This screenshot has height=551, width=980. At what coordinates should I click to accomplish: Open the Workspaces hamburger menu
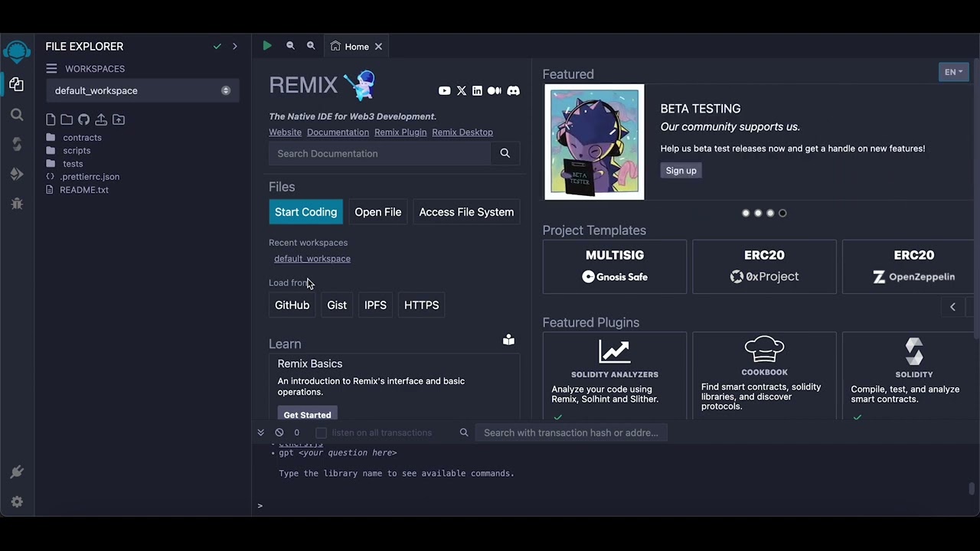(x=51, y=68)
